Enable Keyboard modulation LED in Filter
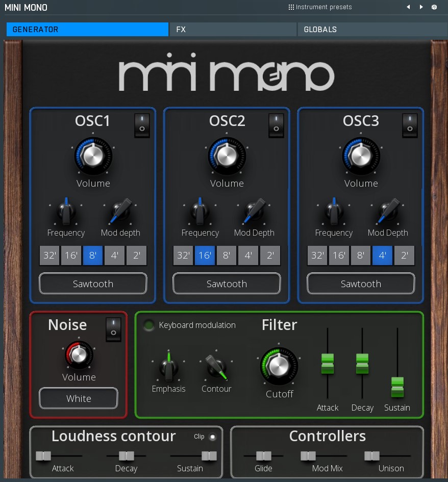The height and width of the screenshot is (482, 448). pyautogui.click(x=149, y=325)
